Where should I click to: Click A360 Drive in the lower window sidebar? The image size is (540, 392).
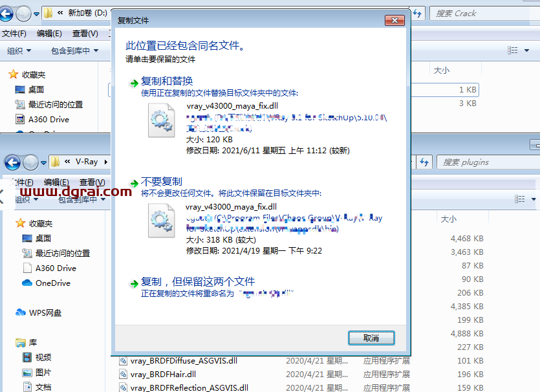[55, 268]
